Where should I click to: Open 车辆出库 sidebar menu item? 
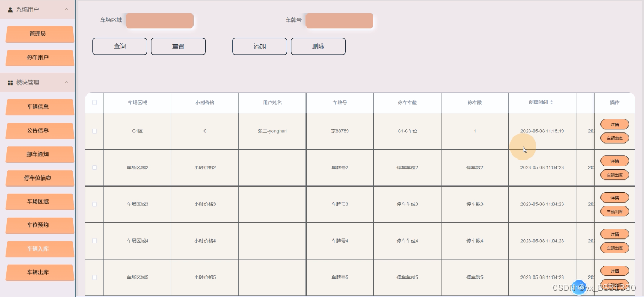pyautogui.click(x=40, y=273)
